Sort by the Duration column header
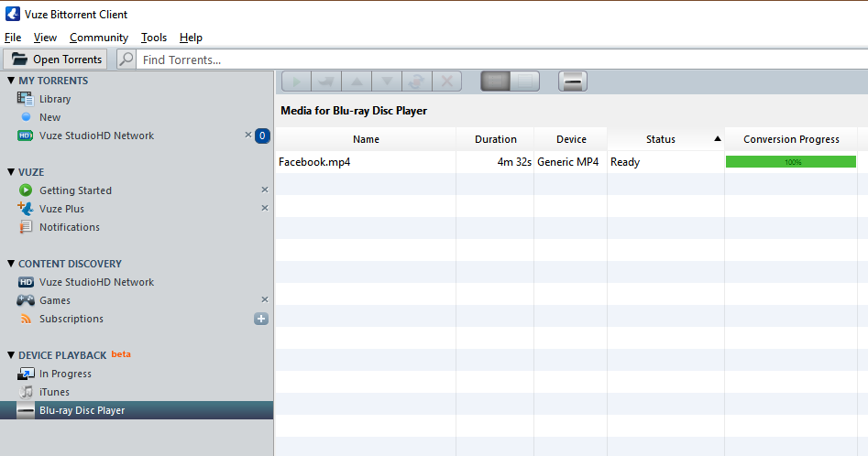868x456 pixels. coord(496,139)
